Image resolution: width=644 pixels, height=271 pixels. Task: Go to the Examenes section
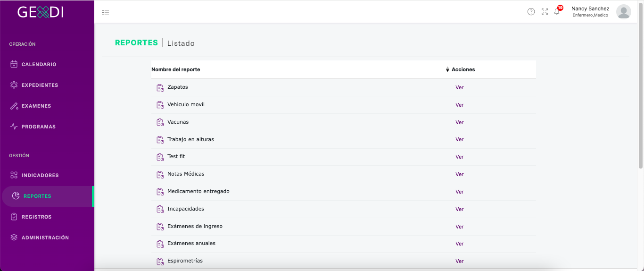coord(47,106)
